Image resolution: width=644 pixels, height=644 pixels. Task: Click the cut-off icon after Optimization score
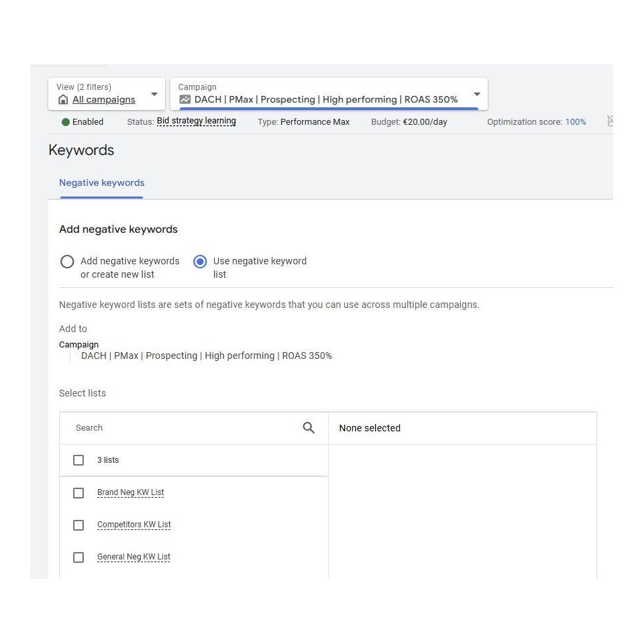(x=610, y=121)
